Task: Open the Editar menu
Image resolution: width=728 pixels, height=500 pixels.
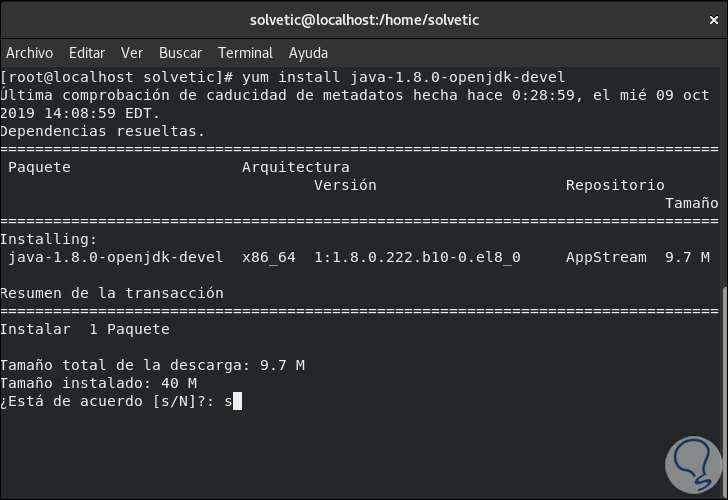Action: 87,53
